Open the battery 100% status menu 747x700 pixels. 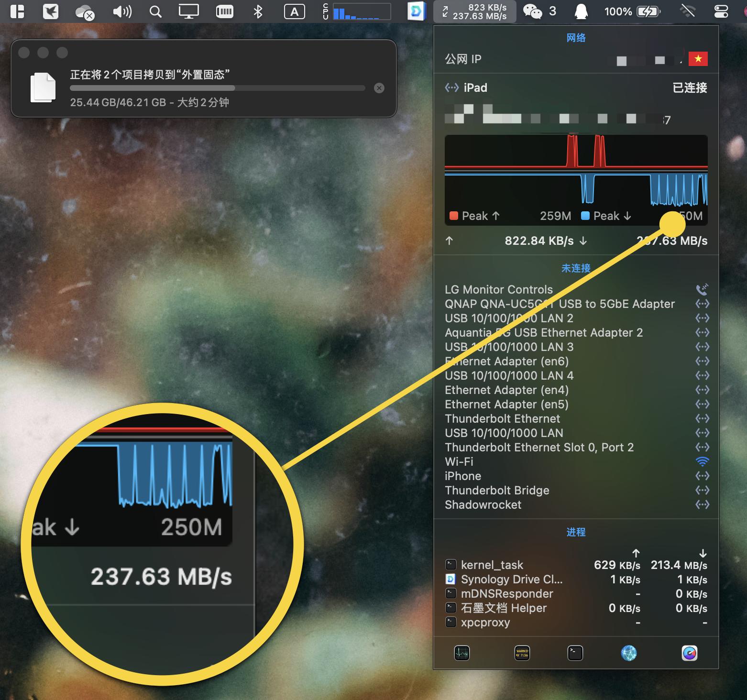[x=632, y=11]
